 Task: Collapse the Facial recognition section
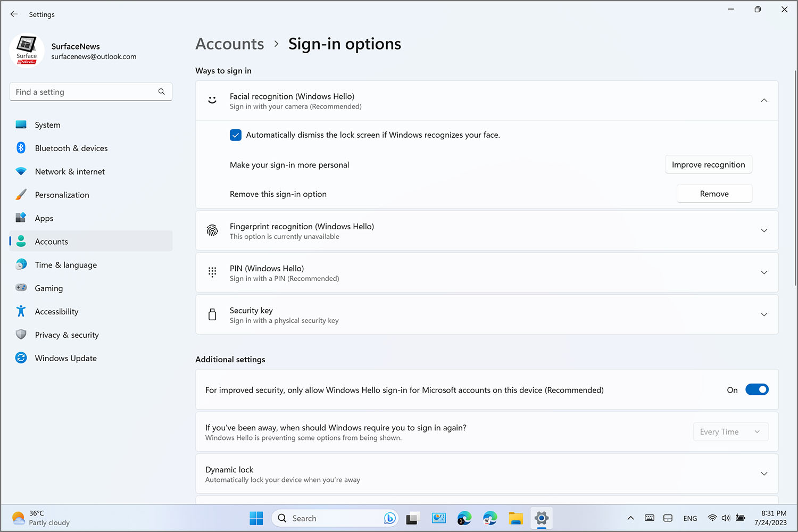click(x=764, y=101)
